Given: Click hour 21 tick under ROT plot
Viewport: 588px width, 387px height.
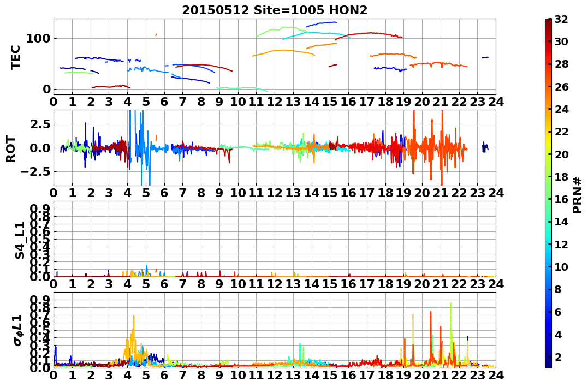Looking at the screenshot, I should [x=441, y=193].
